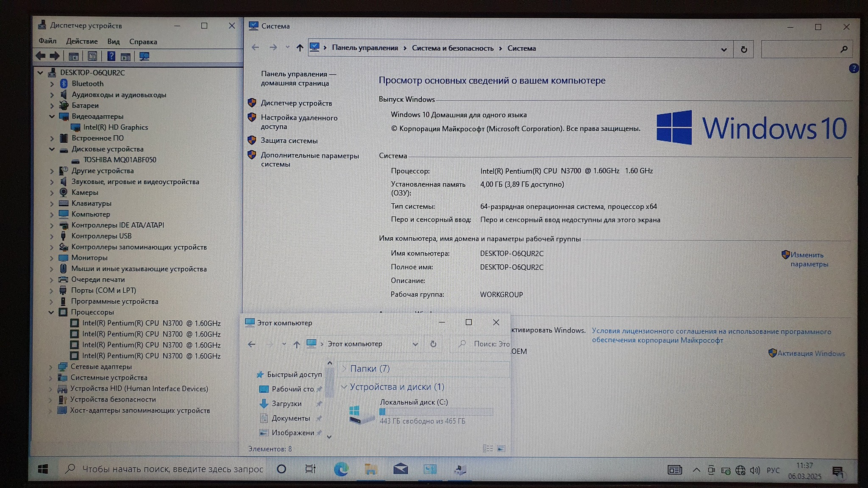Expand the Сетевые адаптеры category
The width and height of the screenshot is (868, 488).
51,367
